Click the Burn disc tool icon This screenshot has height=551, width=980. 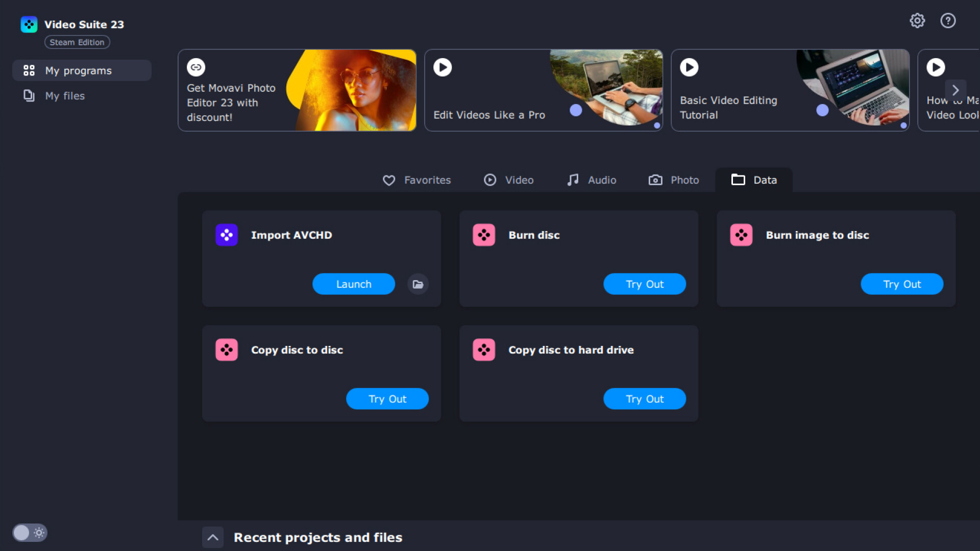(484, 234)
